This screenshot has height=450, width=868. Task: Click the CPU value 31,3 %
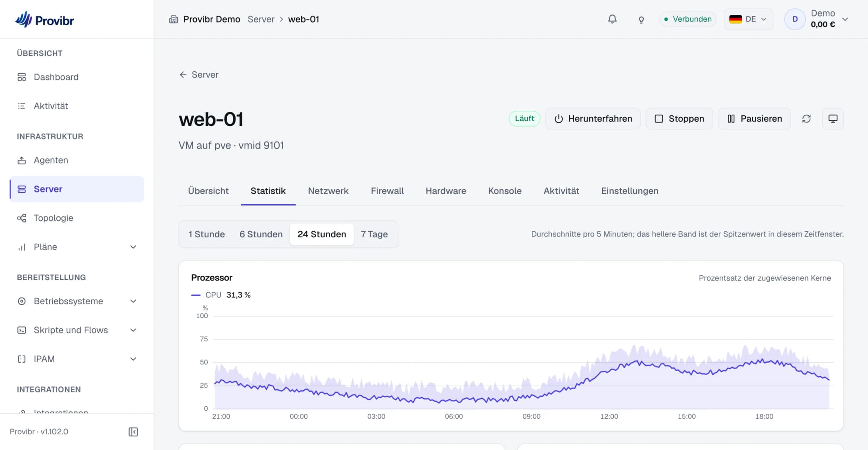coord(238,295)
